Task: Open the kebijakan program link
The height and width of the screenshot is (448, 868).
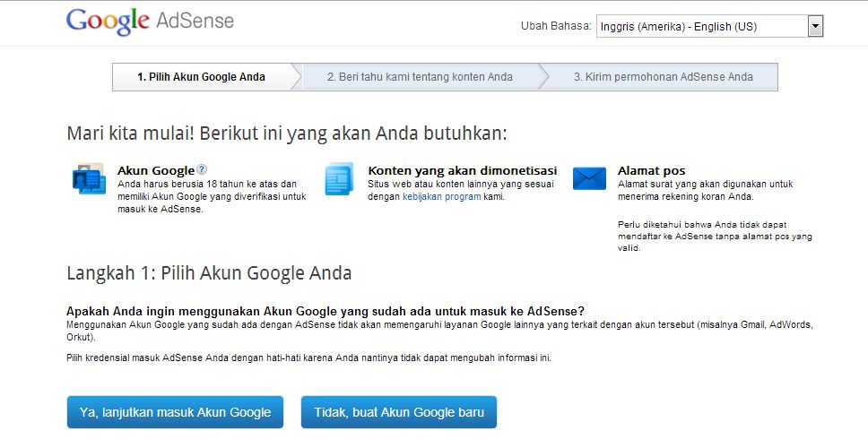Action: [x=442, y=196]
